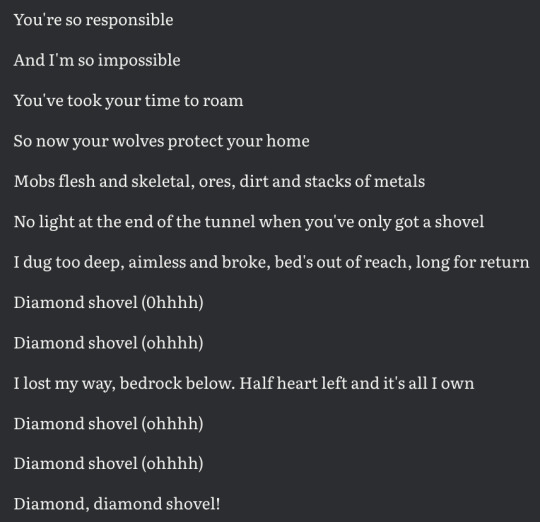Image resolution: width=540 pixels, height=522 pixels.
Task: Click the word "impossible" in the second line
Action: (139, 61)
